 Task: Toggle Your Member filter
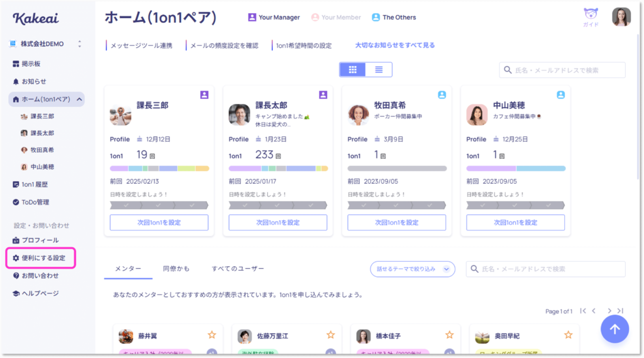tap(336, 17)
